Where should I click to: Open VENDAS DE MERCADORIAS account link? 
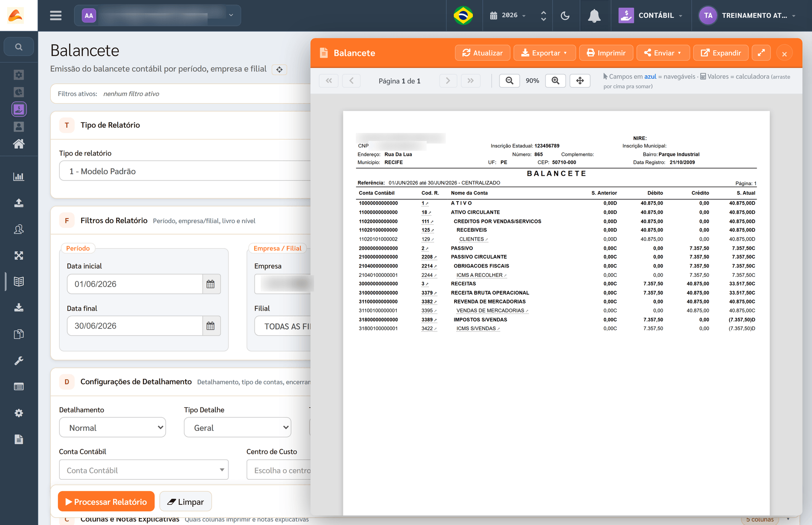492,311
